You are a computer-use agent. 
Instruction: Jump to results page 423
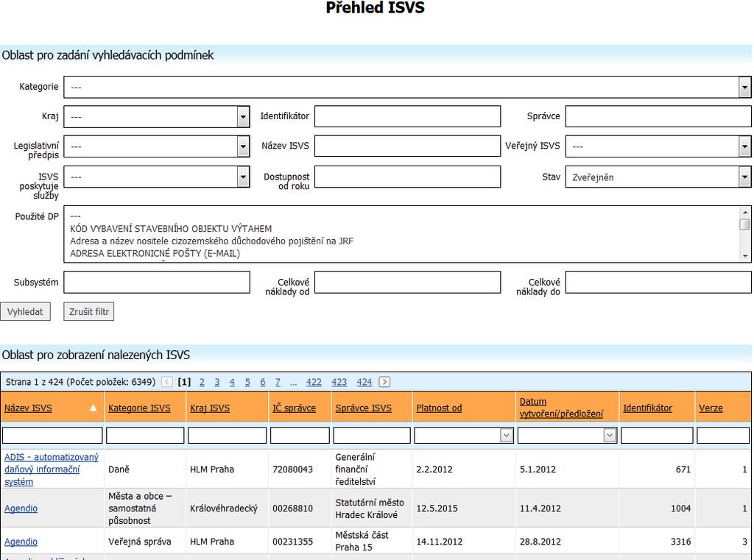tap(339, 382)
